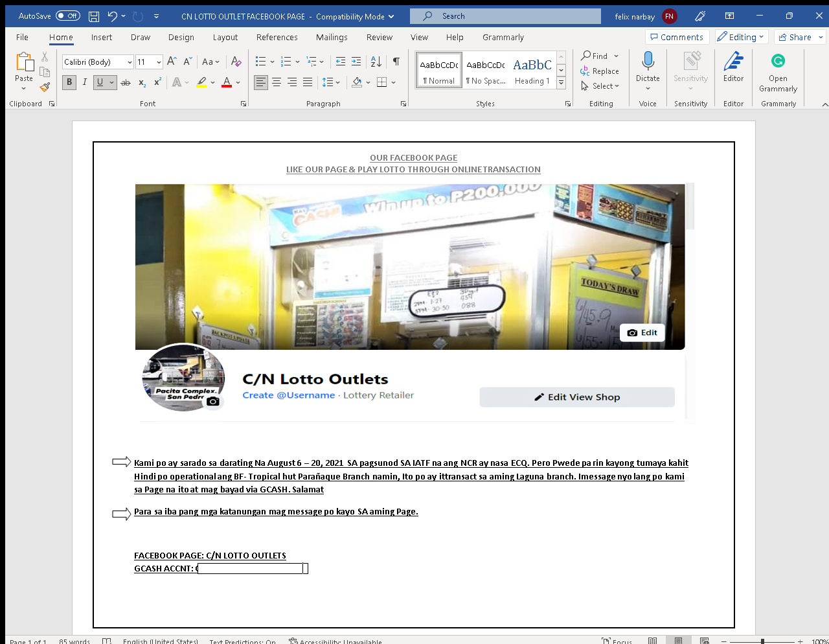Toggle paragraph marks display

pyautogui.click(x=396, y=62)
